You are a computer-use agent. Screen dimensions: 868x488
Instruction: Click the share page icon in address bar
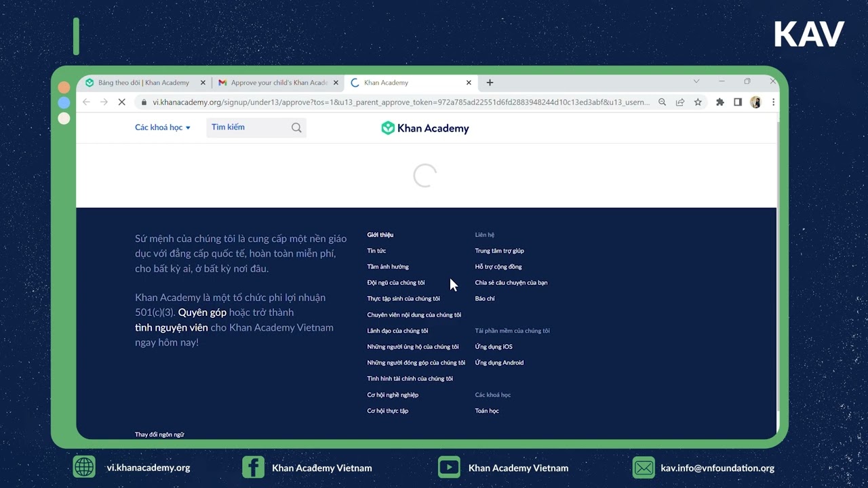[x=680, y=102]
